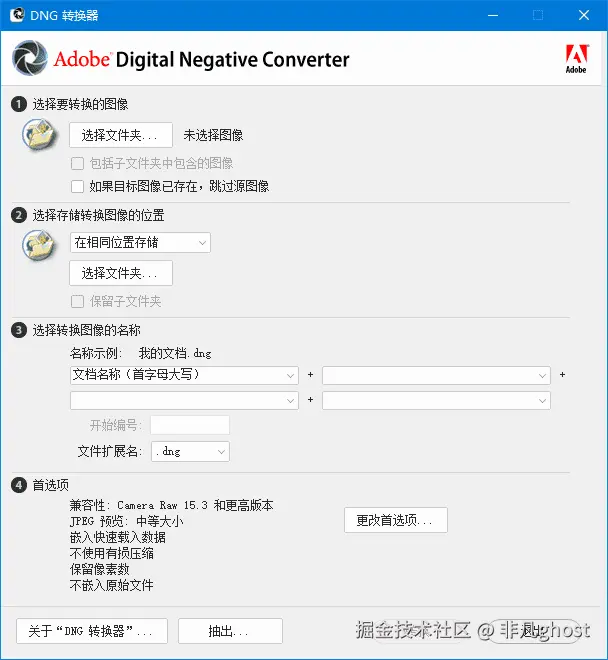Open 关于 "DNG 转换器" dialog button
This screenshot has width=608, height=660.
[92, 631]
